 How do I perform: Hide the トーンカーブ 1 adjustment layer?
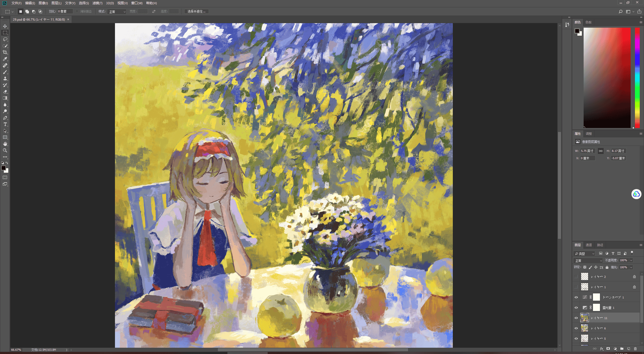pos(576,297)
